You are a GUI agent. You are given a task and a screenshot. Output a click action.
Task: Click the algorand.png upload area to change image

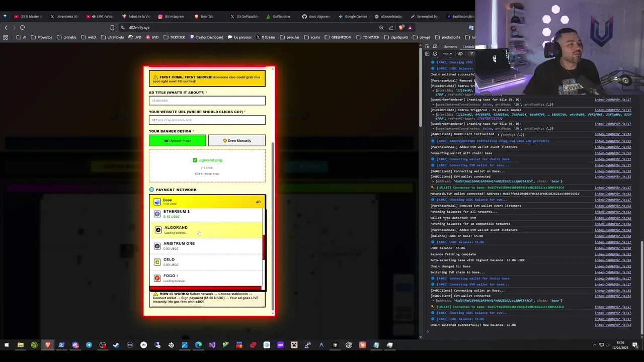coord(207,166)
